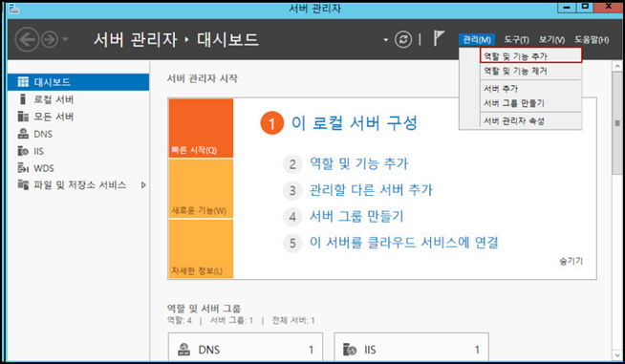Open 서버 관리자 속성 menu entry
Image resolution: width=625 pixels, height=364 pixels.
531,120
